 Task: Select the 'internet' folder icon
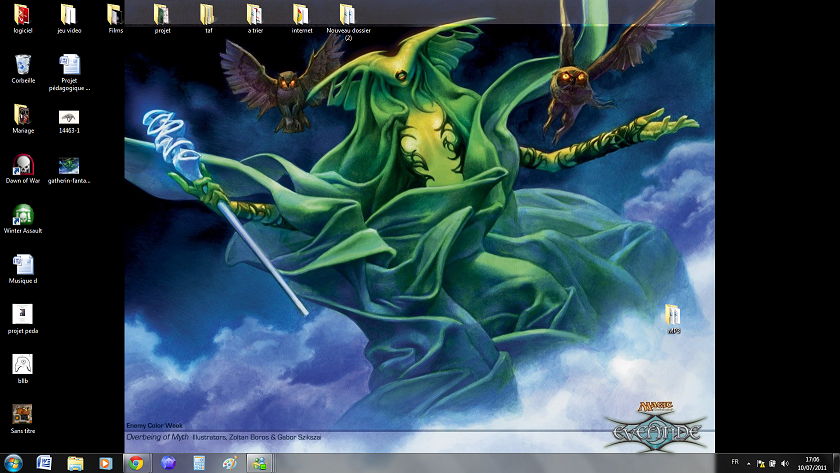click(302, 18)
